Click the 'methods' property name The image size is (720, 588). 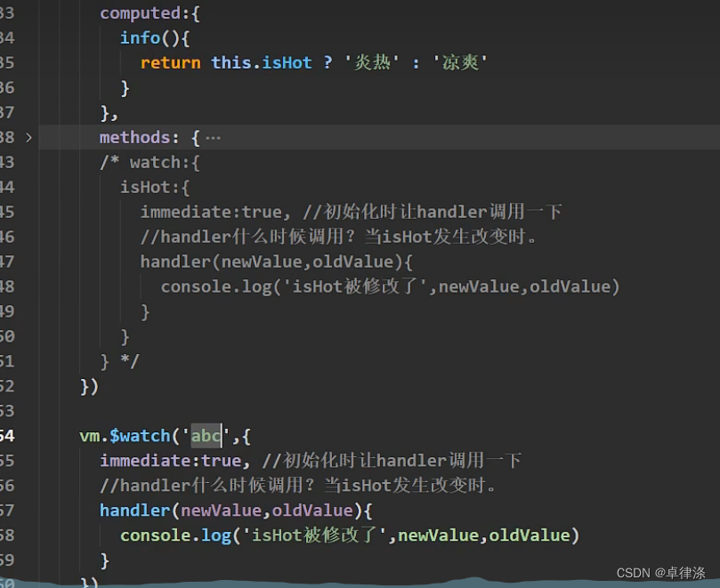point(135,138)
